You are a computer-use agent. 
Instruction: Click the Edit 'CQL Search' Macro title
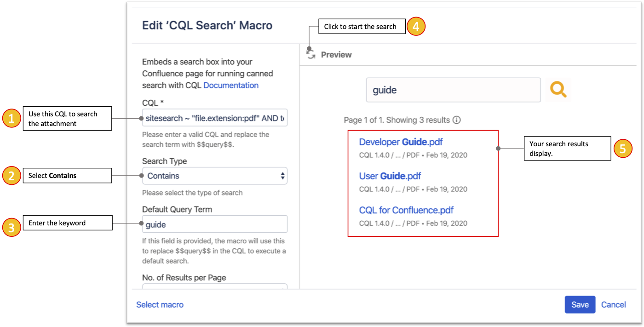(207, 26)
